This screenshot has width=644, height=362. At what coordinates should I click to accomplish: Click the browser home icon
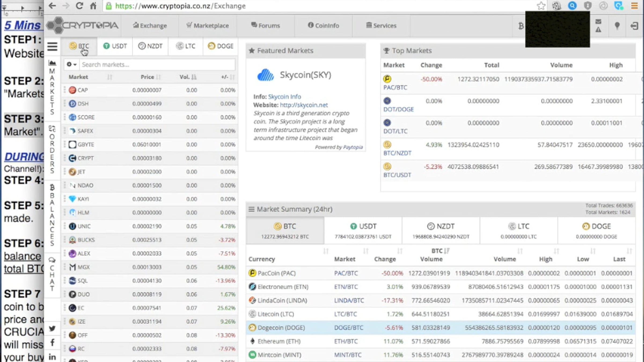coord(93,6)
